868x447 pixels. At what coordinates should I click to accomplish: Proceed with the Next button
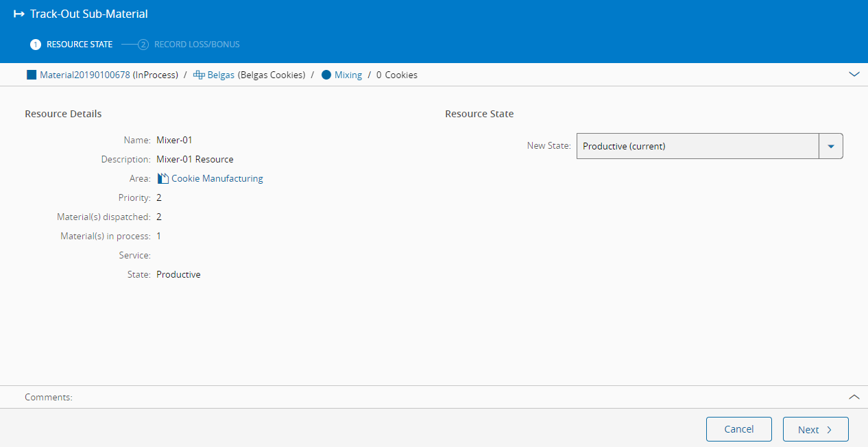click(815, 429)
